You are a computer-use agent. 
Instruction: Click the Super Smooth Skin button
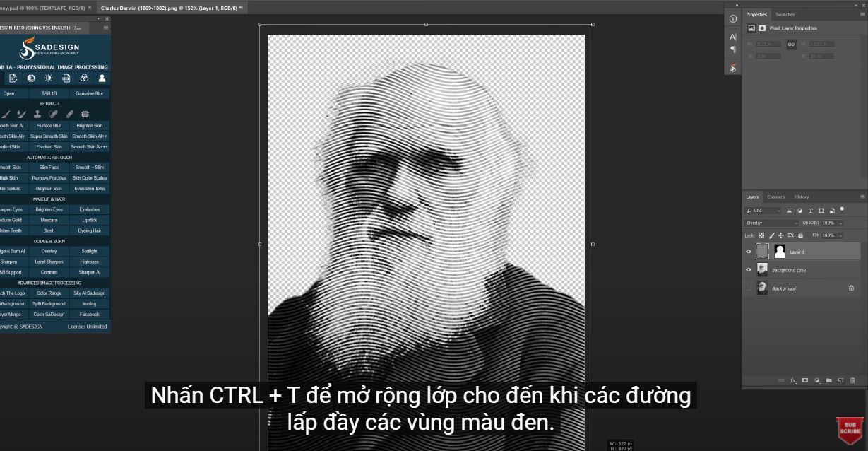(x=49, y=136)
